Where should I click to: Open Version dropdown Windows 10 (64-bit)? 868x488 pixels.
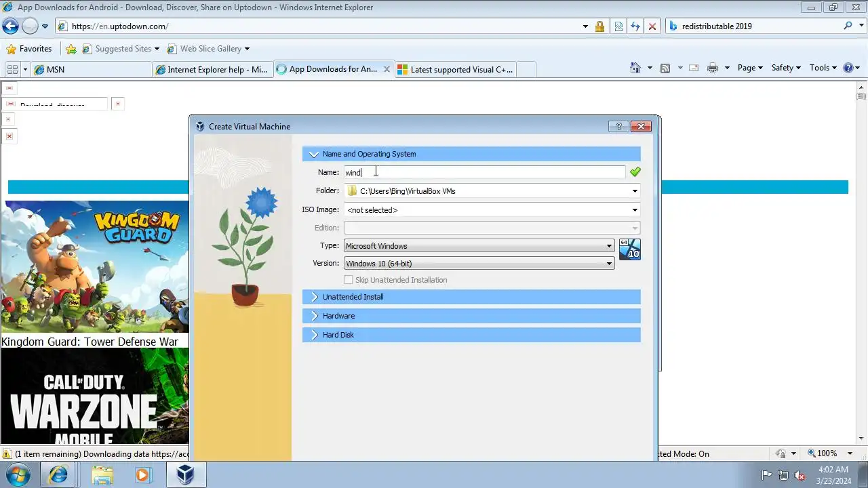point(479,264)
